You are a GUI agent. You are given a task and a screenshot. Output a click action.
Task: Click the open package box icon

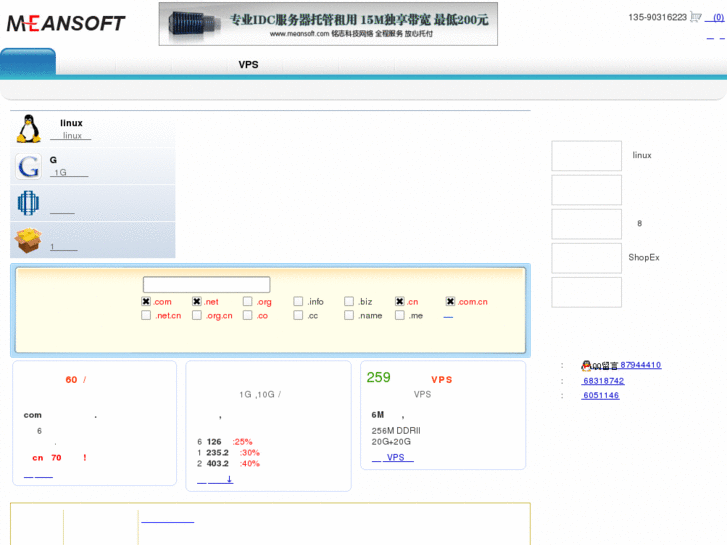coord(28,240)
